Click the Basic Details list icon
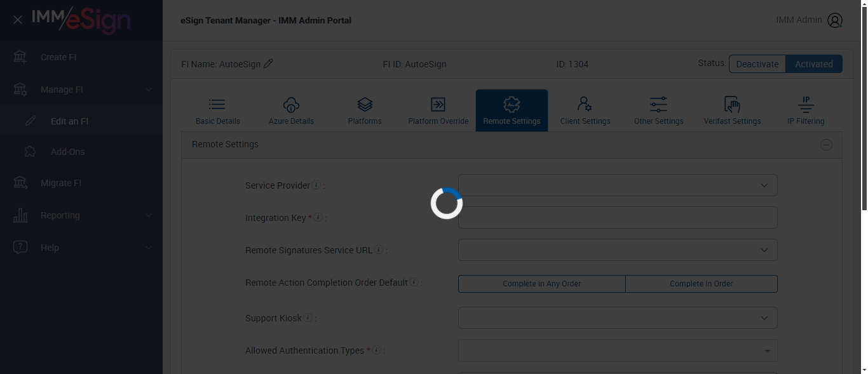Image resolution: width=868 pixels, height=374 pixels. (217, 104)
